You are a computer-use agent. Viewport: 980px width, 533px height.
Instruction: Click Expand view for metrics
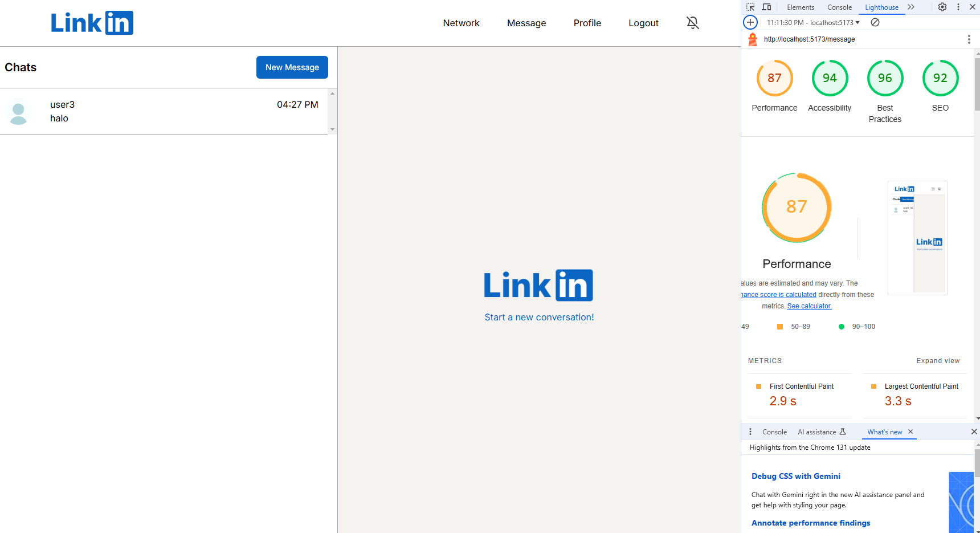click(x=938, y=361)
